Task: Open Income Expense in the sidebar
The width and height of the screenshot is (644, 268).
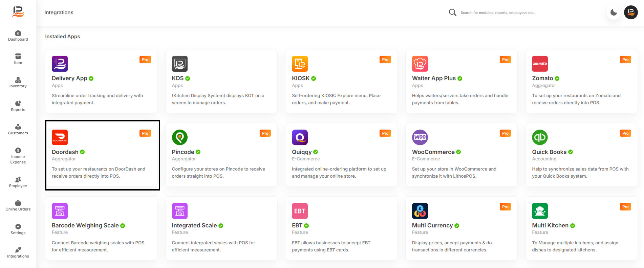Action: click(18, 156)
